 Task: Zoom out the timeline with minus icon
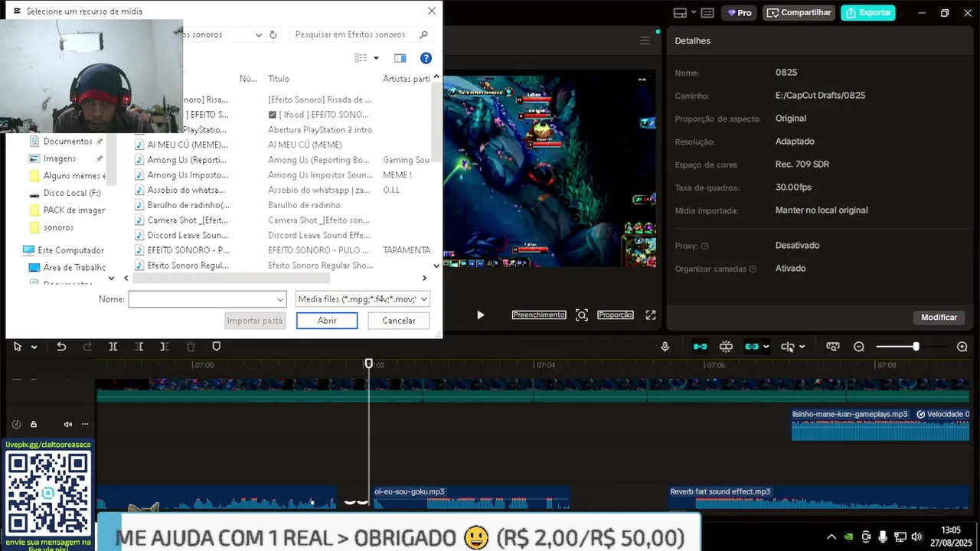coord(859,347)
